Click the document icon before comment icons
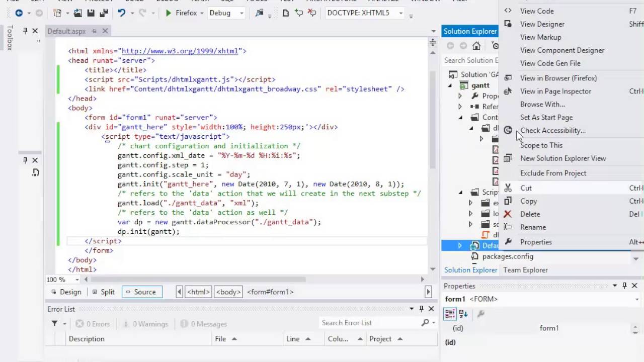This screenshot has width=644, height=362. [x=286, y=13]
